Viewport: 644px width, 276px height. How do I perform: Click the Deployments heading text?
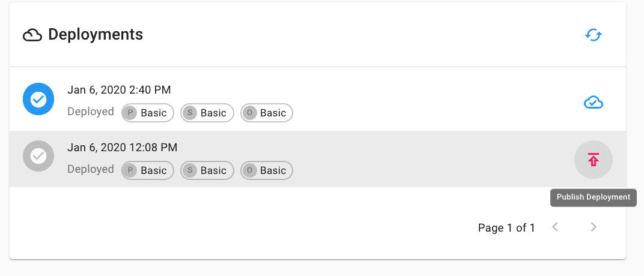point(96,34)
